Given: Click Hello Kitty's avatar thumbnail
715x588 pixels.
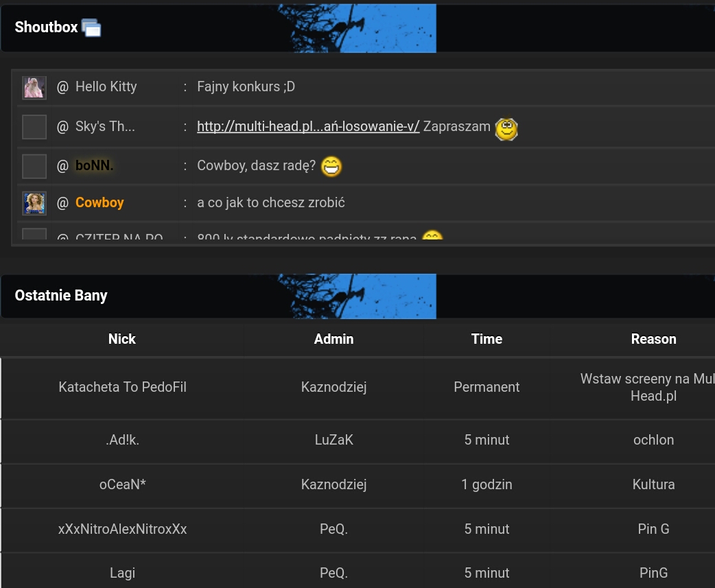Looking at the screenshot, I should (34, 88).
